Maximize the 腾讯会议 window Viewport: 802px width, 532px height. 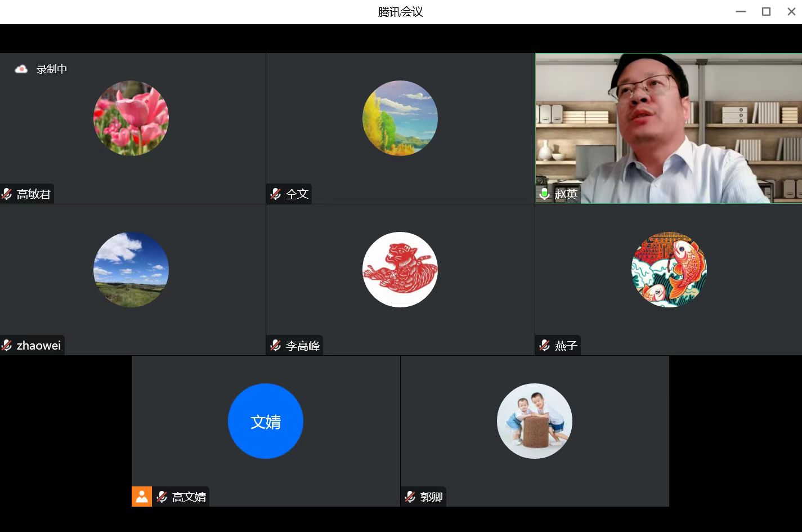point(766,12)
